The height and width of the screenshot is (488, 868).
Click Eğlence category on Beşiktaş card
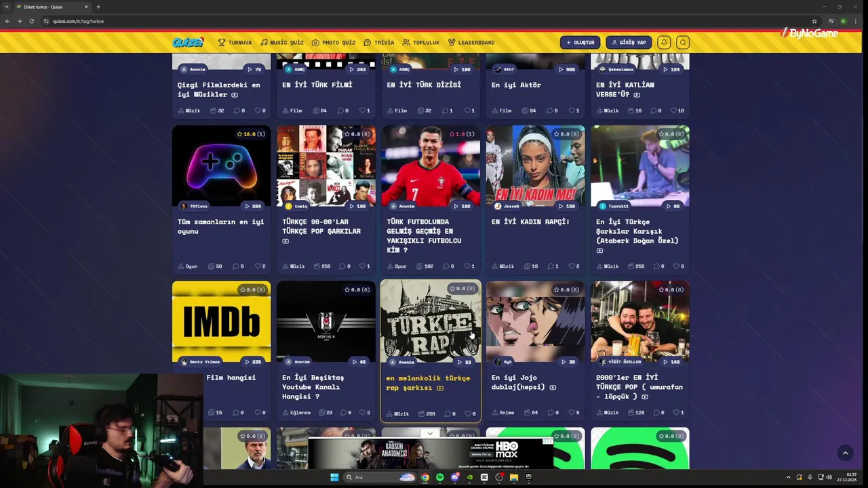296,412
